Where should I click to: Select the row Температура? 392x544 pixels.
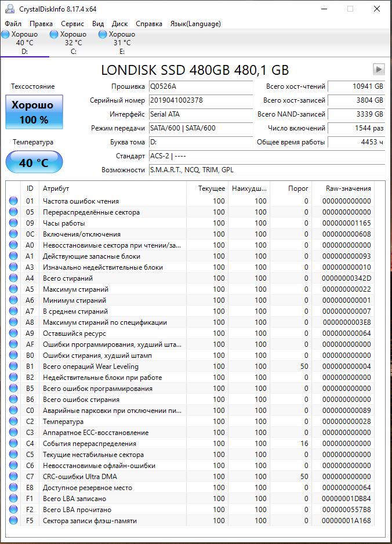point(190,421)
